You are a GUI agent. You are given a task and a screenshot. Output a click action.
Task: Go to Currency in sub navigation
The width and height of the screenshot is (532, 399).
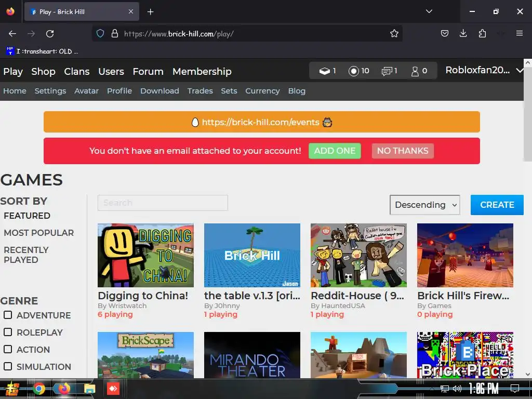(262, 91)
